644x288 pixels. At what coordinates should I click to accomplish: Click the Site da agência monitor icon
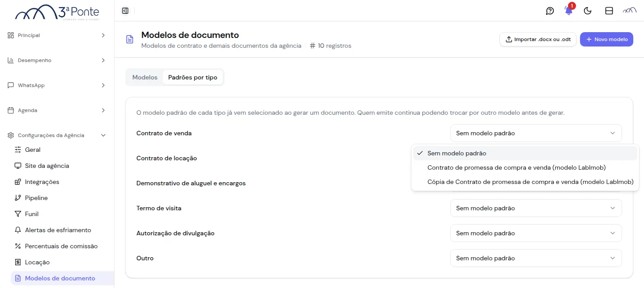coord(18,166)
